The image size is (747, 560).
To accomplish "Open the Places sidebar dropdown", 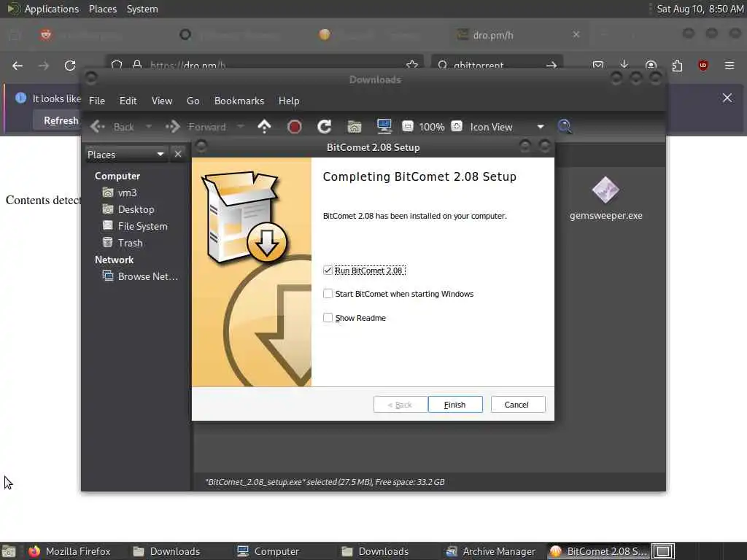I will [125, 155].
